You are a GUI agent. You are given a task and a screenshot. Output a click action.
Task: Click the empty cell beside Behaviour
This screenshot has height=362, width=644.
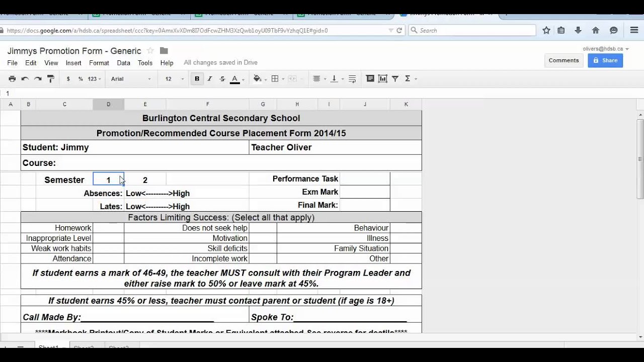point(406,228)
